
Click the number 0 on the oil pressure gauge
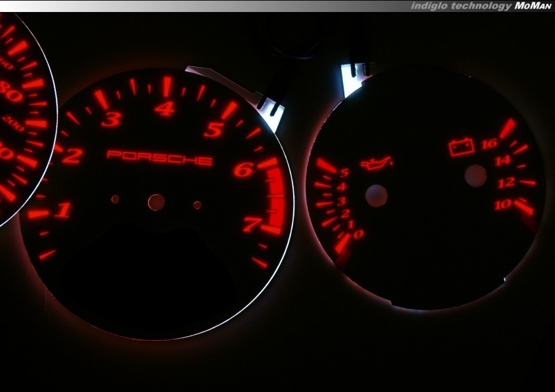[358, 234]
